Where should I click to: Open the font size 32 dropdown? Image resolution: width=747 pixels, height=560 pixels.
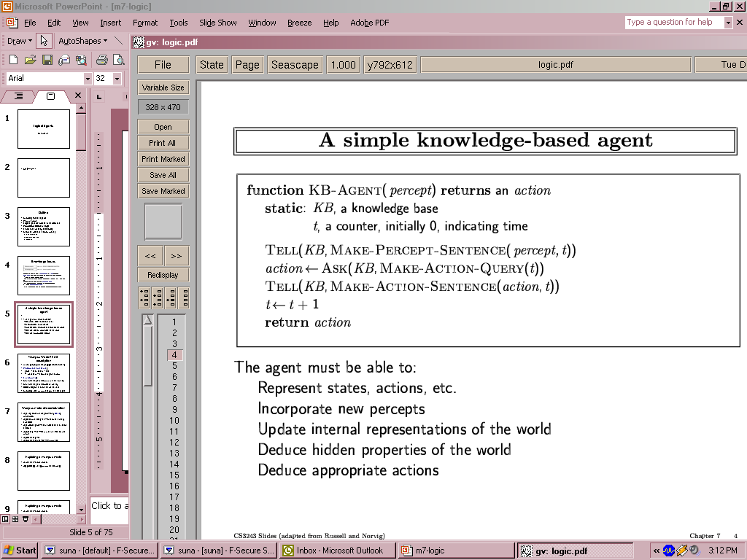(x=117, y=79)
